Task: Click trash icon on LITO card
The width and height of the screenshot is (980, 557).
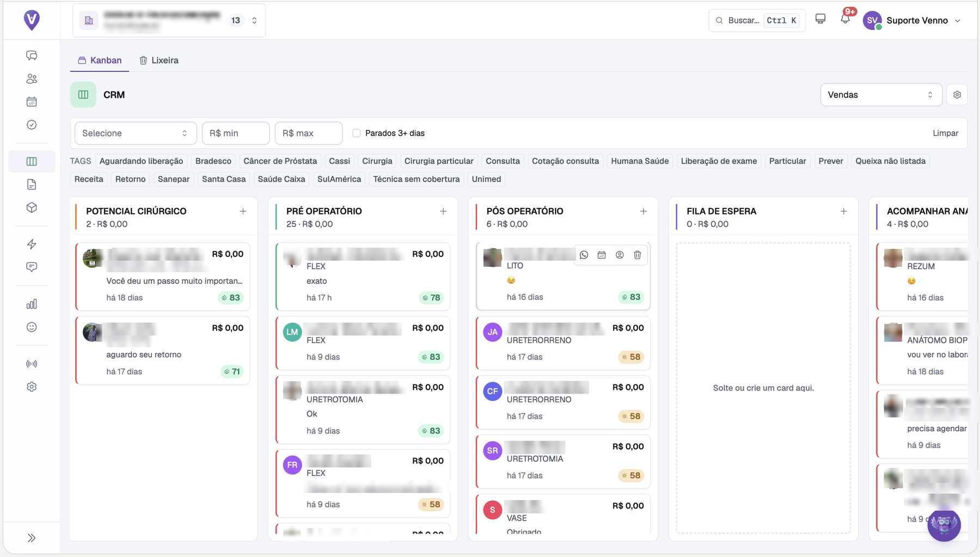Action: 638,255
